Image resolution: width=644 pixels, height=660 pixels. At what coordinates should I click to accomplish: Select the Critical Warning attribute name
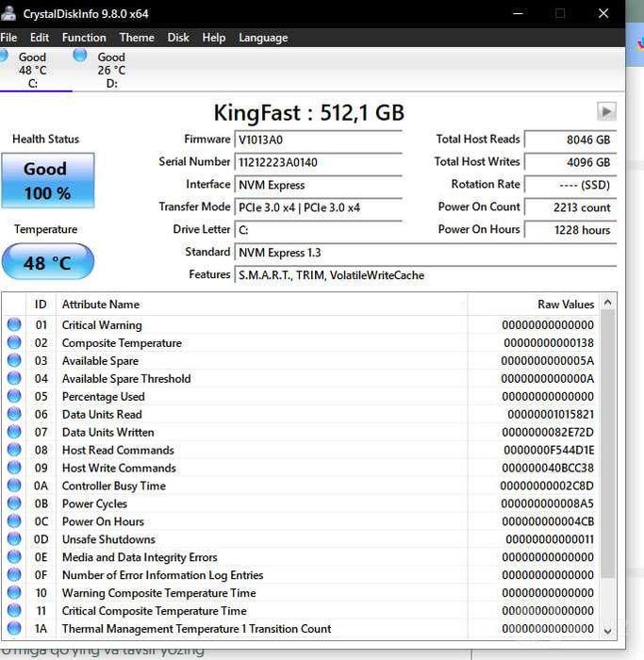[x=102, y=325]
